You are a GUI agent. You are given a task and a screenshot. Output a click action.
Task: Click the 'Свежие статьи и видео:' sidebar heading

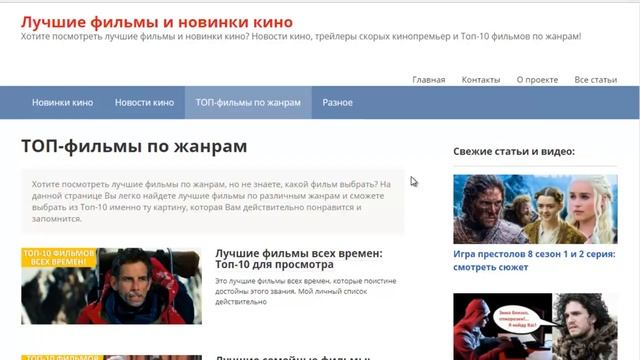514,151
